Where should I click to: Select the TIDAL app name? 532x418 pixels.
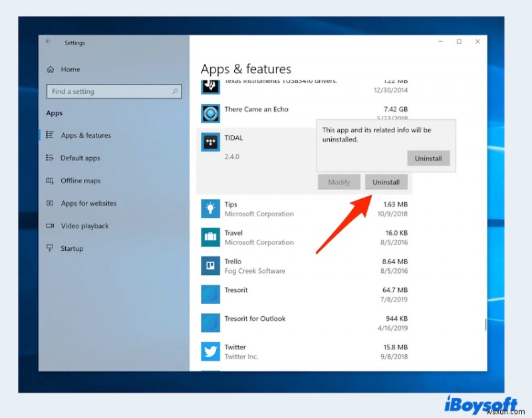[x=234, y=138]
